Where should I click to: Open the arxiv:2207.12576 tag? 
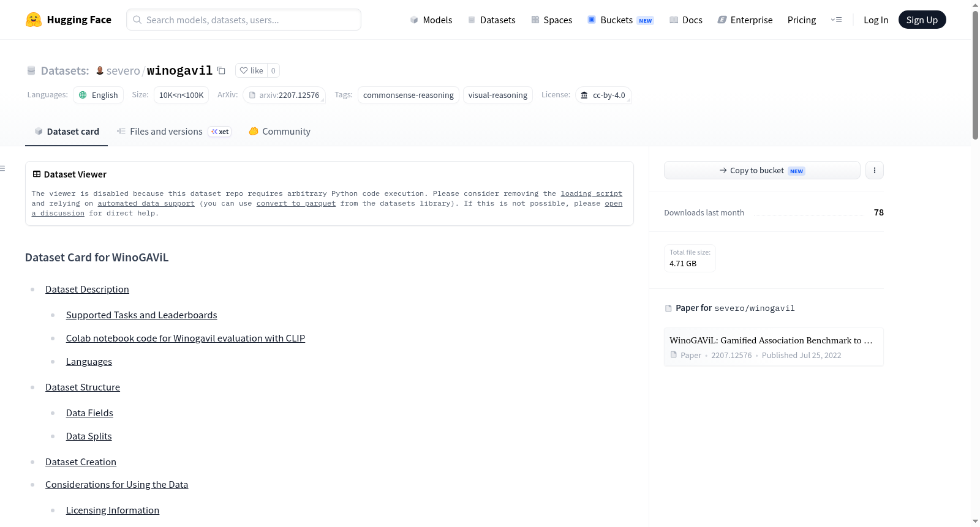pyautogui.click(x=284, y=95)
